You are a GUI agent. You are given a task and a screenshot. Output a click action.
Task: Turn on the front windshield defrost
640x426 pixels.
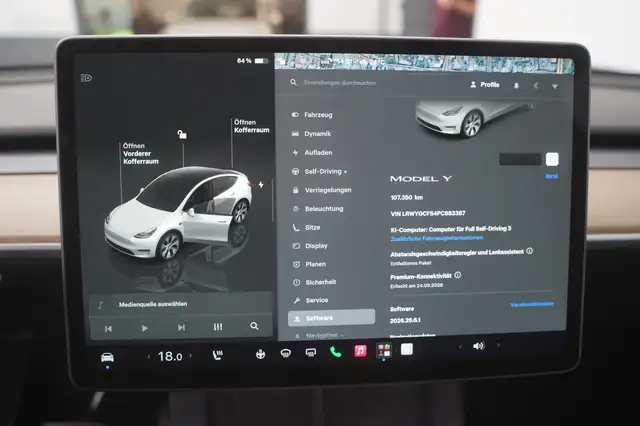[x=286, y=353]
